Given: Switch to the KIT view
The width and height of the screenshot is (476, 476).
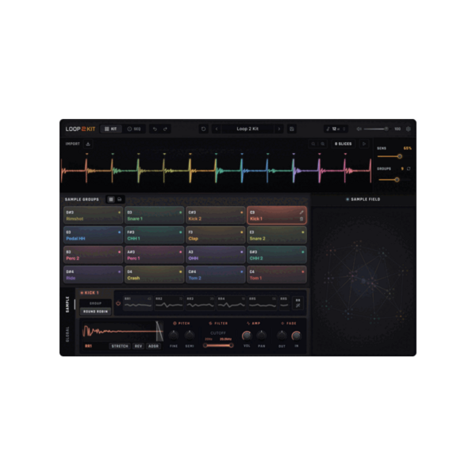Looking at the screenshot, I should click(x=111, y=129).
